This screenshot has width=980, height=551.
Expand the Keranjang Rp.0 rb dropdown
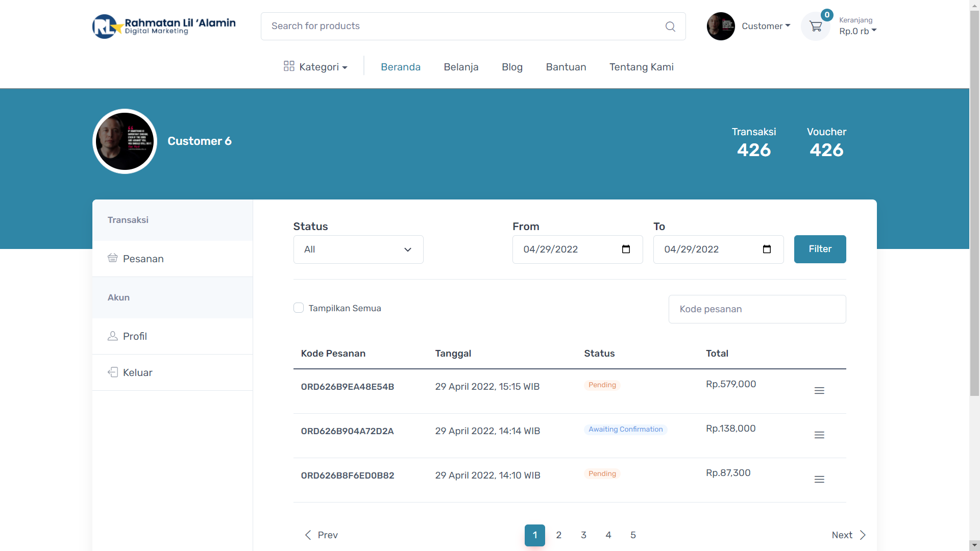pos(857,31)
